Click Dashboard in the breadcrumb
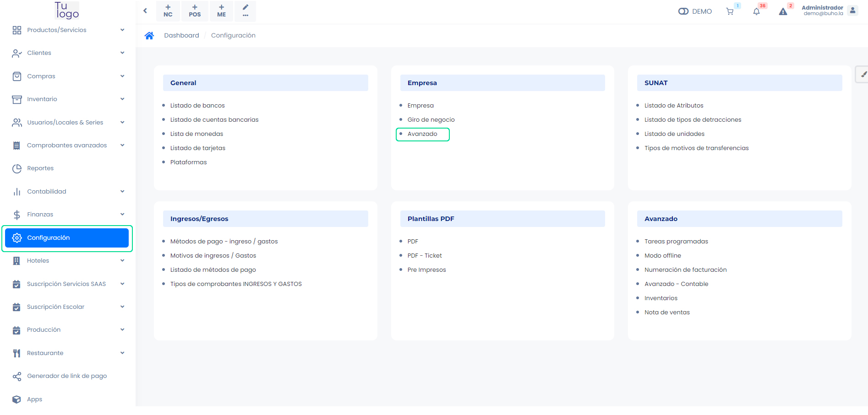868x415 pixels. point(181,36)
